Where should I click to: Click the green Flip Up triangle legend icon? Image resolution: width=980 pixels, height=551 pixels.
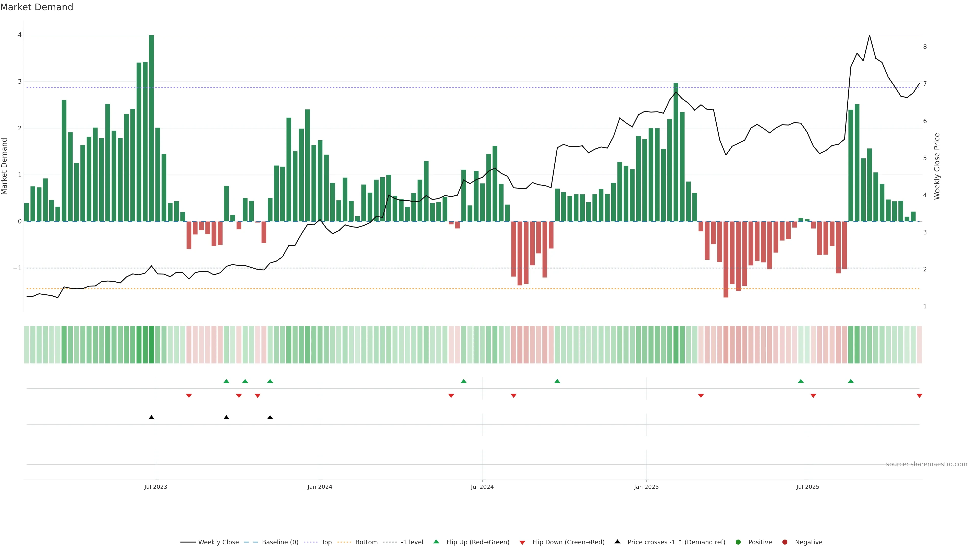click(436, 542)
